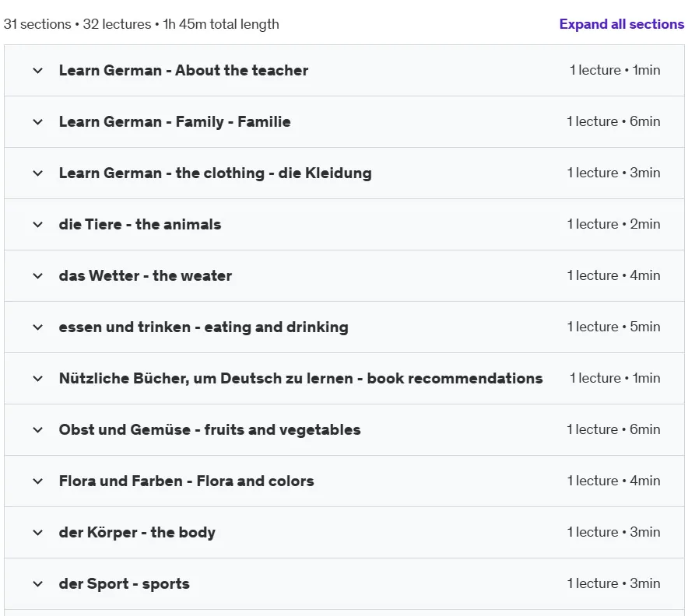Viewport: 688px width, 616px height.
Task: Select 'die Tiere - the animals' title
Action: 140,224
